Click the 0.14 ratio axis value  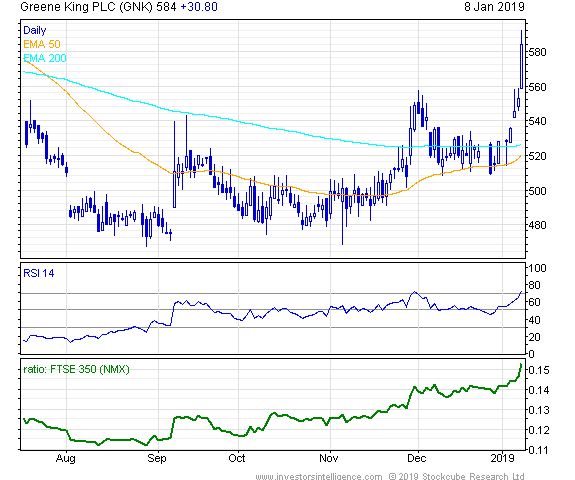tap(539, 390)
